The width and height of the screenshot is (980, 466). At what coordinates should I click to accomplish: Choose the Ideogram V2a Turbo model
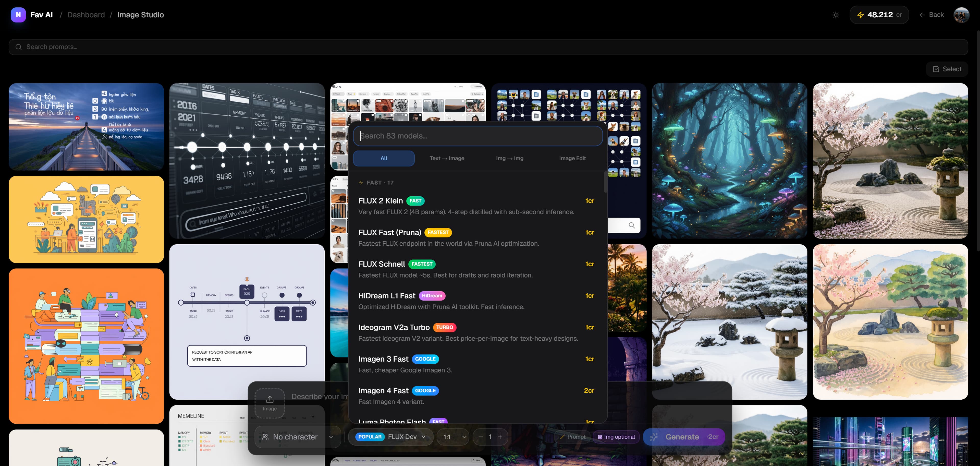click(476, 332)
